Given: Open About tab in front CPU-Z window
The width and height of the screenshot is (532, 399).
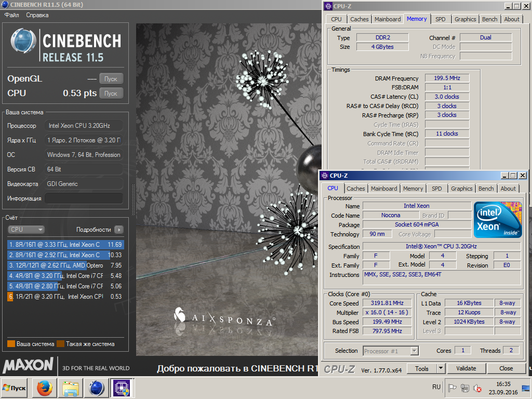Looking at the screenshot, I should point(508,189).
